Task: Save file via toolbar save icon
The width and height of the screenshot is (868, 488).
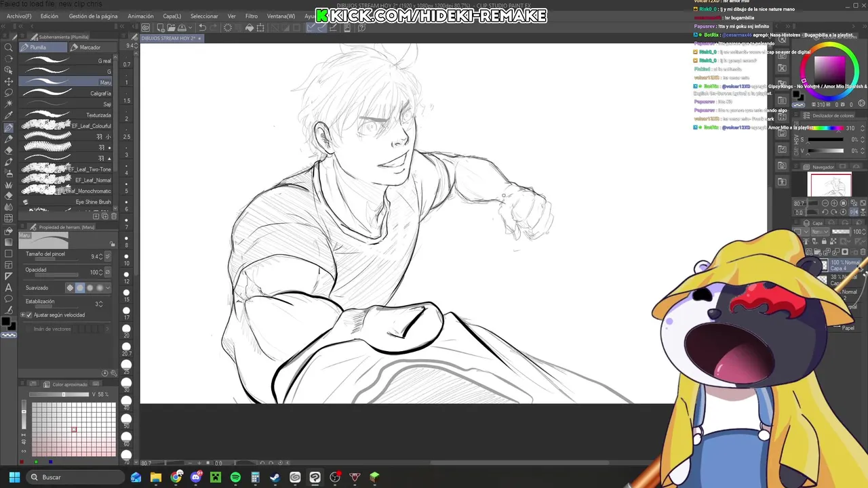Action: [x=182, y=28]
